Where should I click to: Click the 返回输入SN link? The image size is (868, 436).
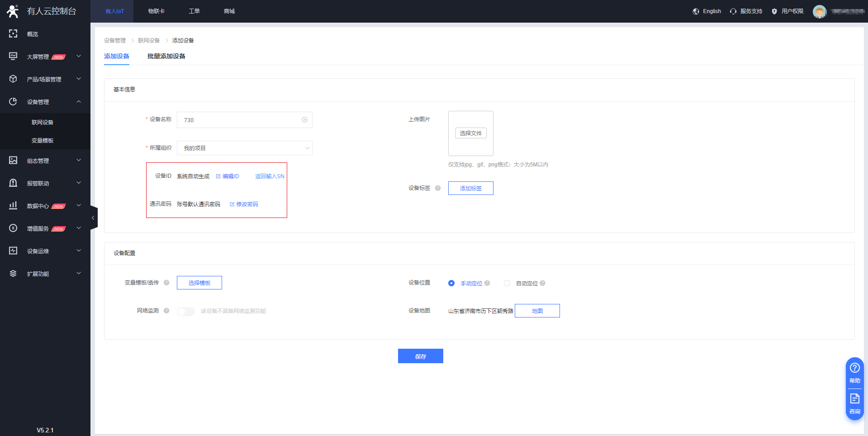[270, 176]
